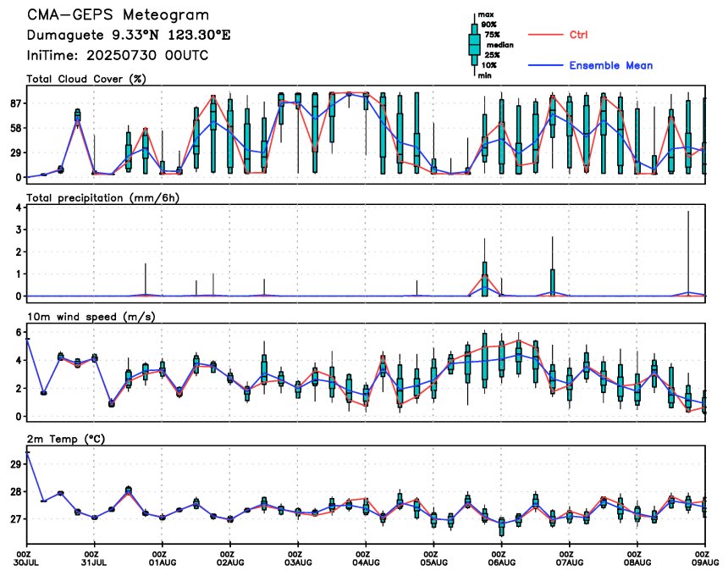Click the Ensemble Mean legend label

tap(611, 65)
